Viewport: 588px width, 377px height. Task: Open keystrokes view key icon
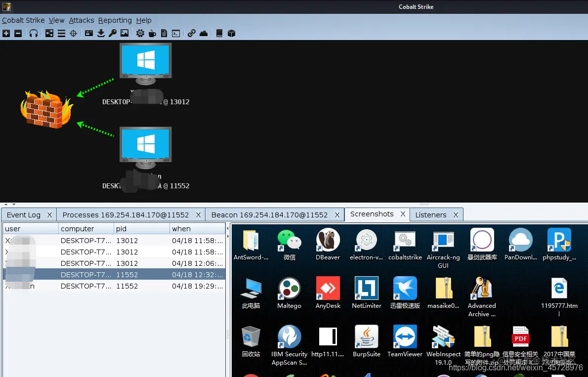(113, 34)
